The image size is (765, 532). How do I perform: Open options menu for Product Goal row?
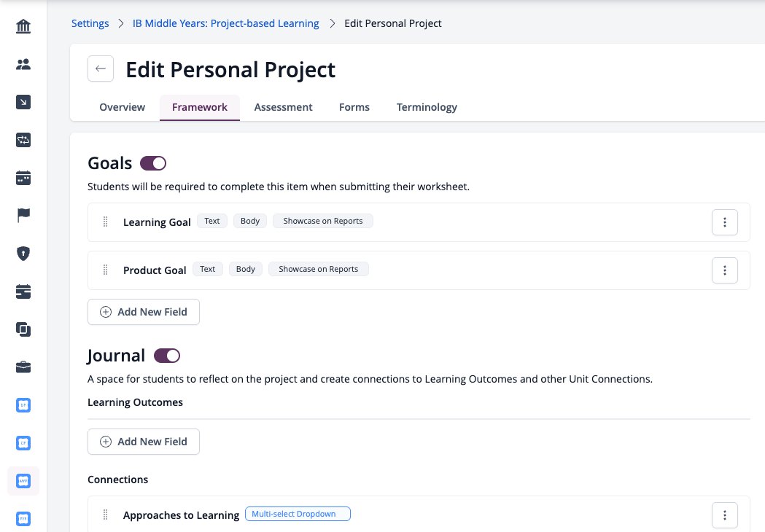point(724,270)
